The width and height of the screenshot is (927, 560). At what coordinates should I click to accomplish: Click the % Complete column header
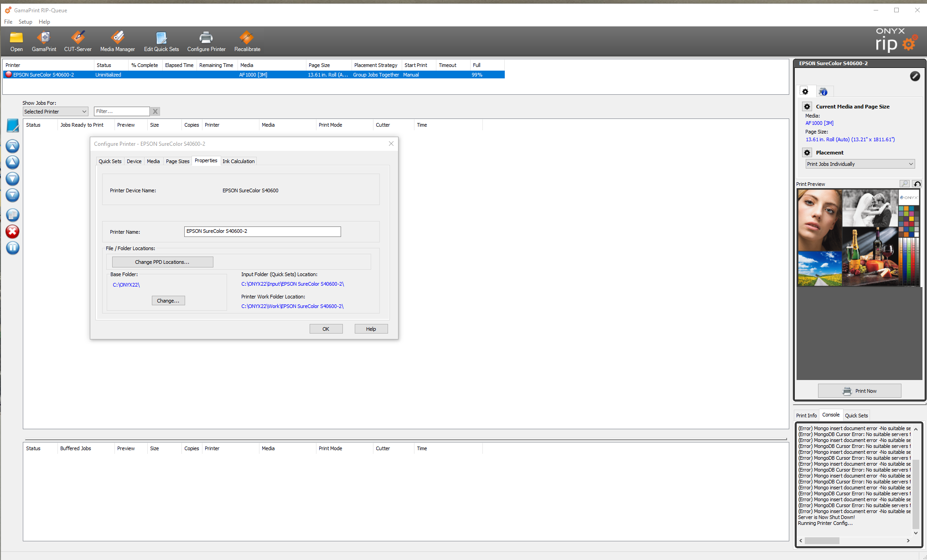[145, 65]
